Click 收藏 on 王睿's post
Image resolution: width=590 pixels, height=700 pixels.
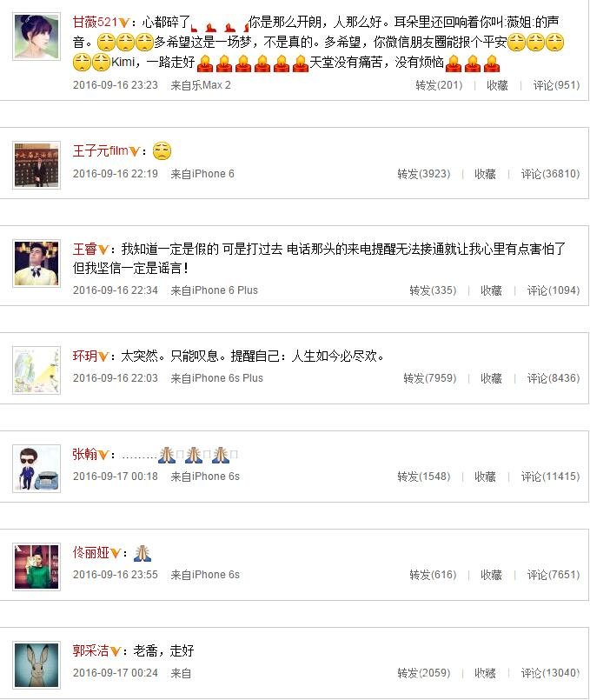491,290
